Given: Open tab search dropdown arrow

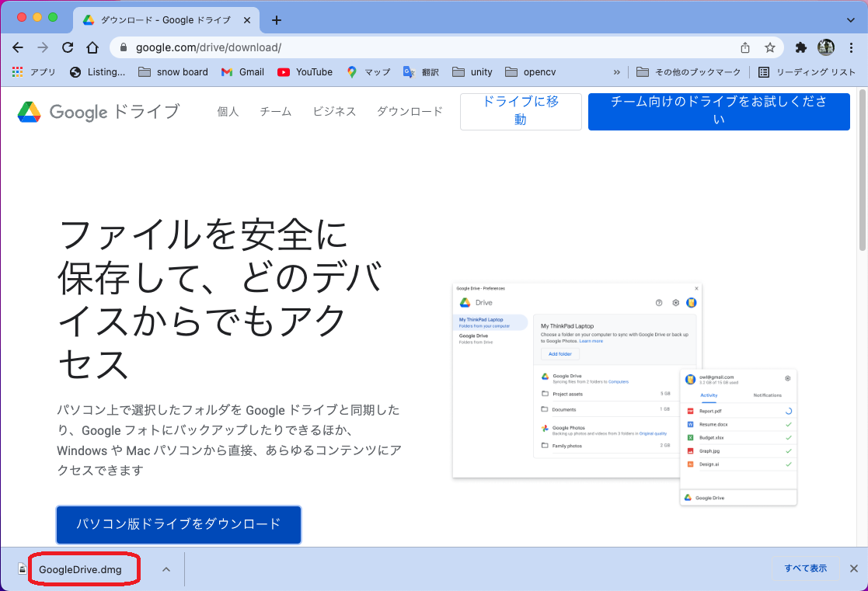Looking at the screenshot, I should pyautogui.click(x=850, y=20).
